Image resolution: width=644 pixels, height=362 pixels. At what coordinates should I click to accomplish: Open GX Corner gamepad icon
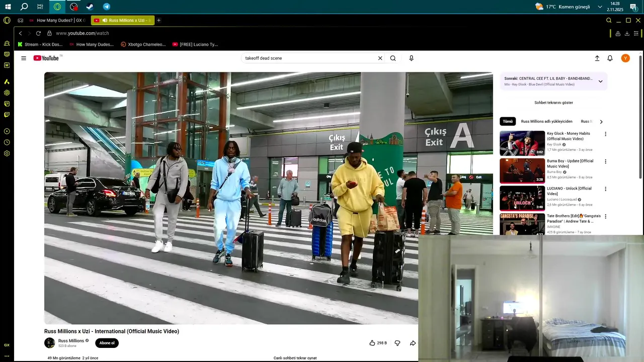[20, 21]
